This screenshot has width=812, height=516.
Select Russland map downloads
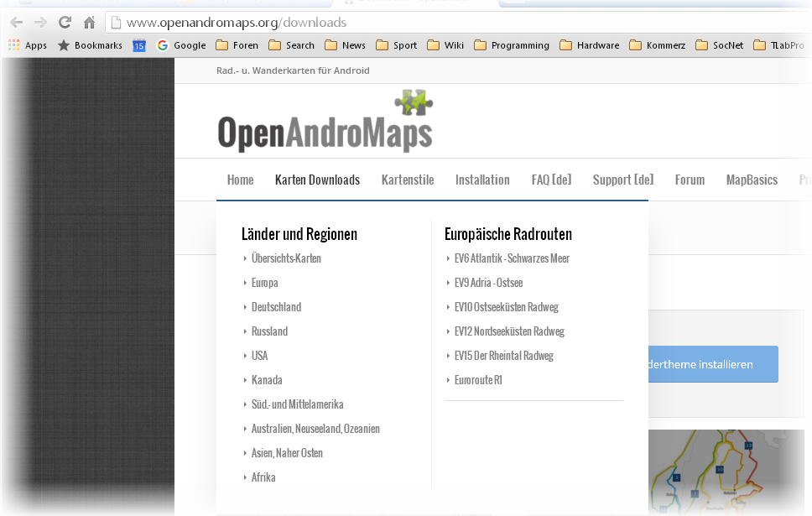coord(269,331)
